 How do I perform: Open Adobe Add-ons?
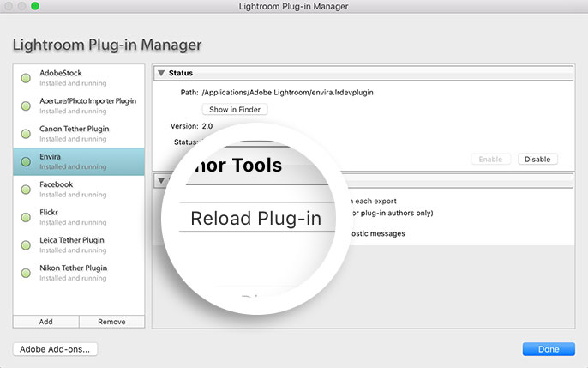55,349
